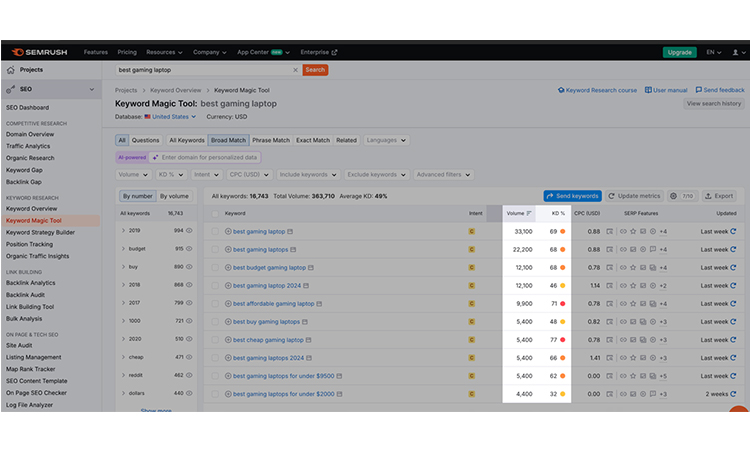Switch to the Questions tab
Viewport: 750px width, 450px height.
[145, 140]
